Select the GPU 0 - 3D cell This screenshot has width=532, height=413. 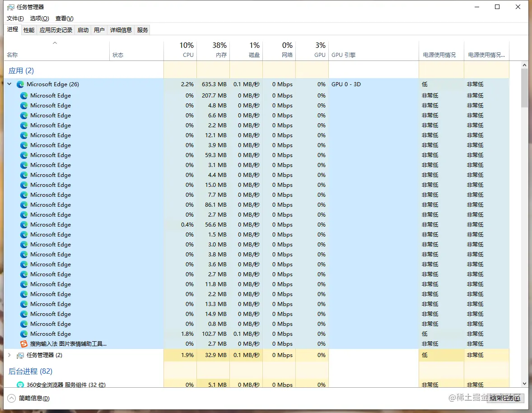[373, 84]
